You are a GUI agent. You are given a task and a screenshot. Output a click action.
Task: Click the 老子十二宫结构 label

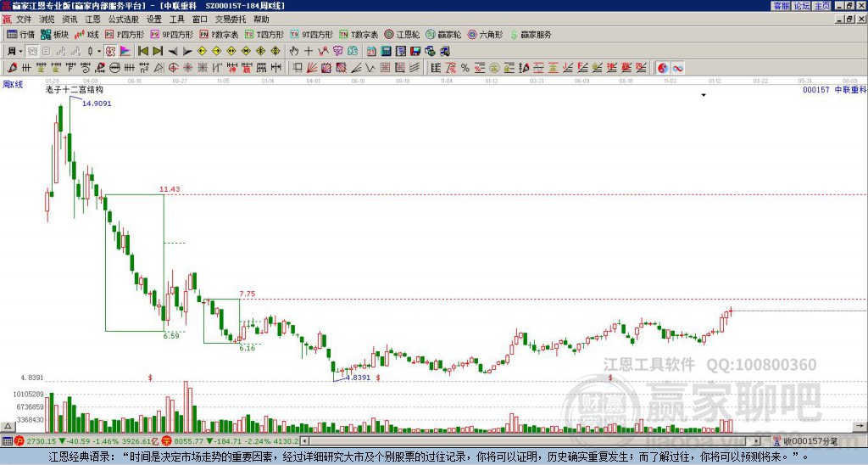click(x=75, y=89)
